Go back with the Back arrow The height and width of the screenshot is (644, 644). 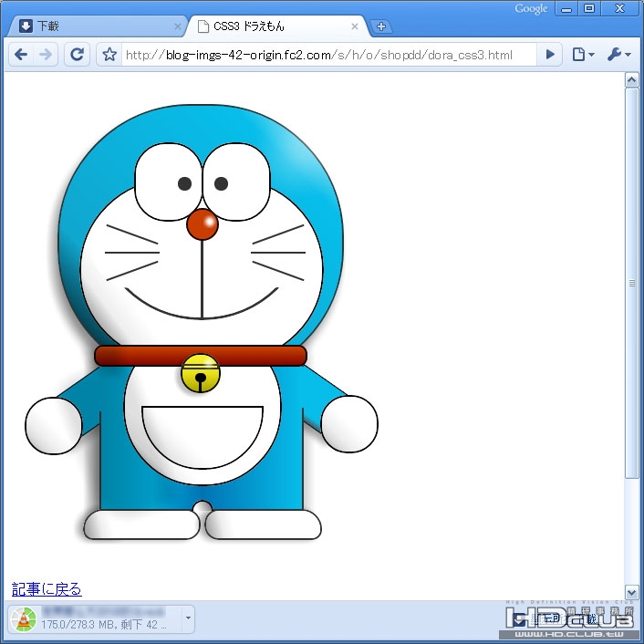pyautogui.click(x=21, y=54)
